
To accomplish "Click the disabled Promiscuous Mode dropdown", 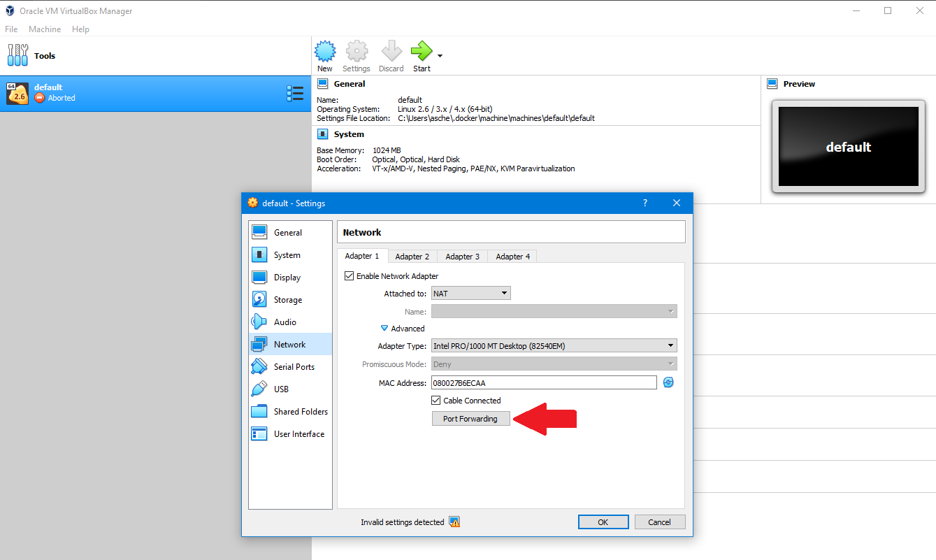I will point(554,364).
